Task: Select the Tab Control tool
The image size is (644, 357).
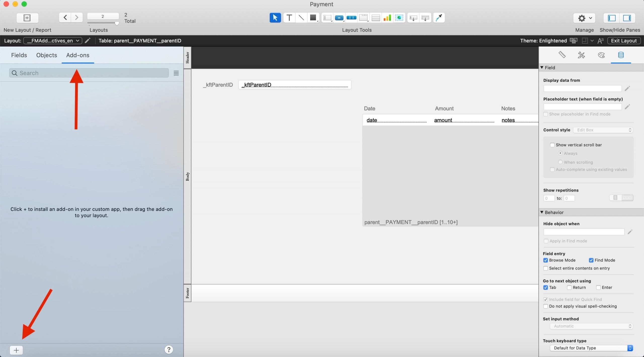Action: [x=364, y=18]
